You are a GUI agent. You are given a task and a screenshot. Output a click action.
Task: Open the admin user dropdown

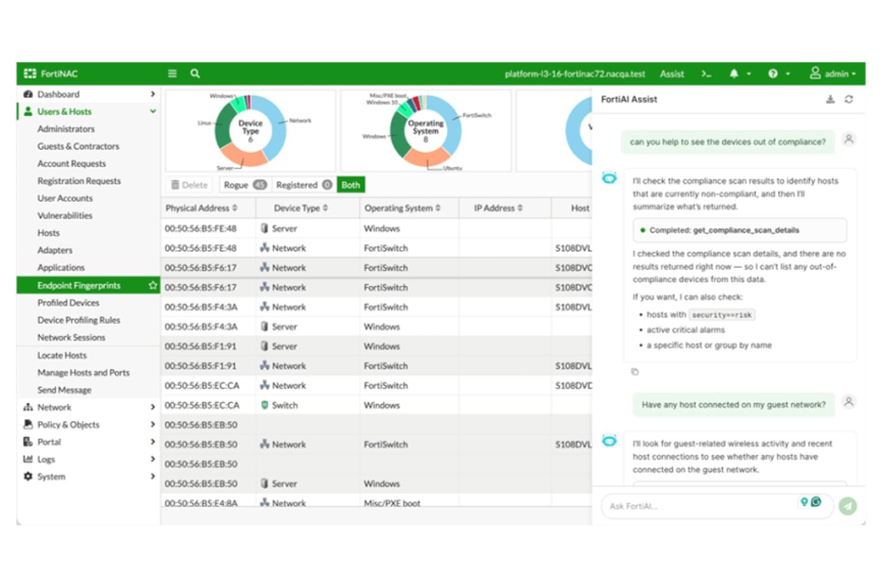[x=833, y=74]
